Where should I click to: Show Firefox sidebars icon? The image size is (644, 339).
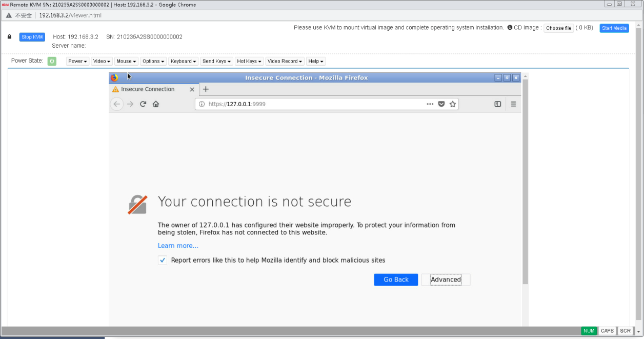(x=497, y=104)
